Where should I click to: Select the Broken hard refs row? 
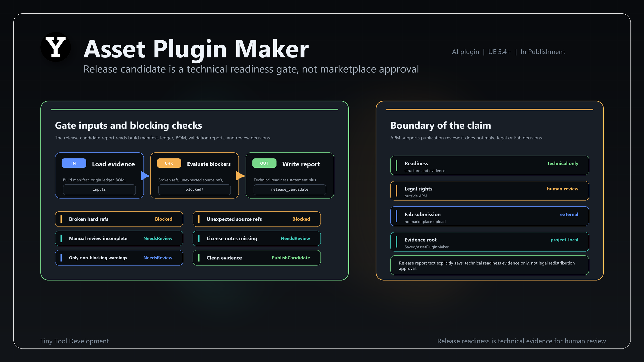point(119,219)
